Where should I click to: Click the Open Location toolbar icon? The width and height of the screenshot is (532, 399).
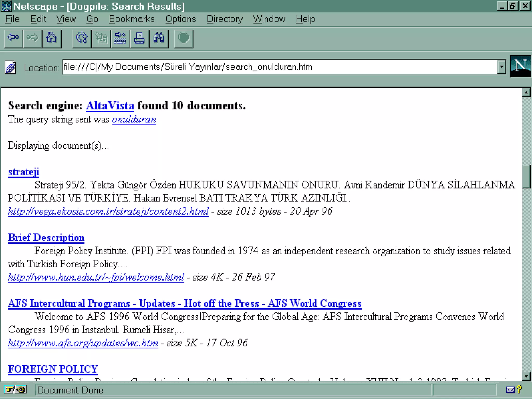(120, 38)
